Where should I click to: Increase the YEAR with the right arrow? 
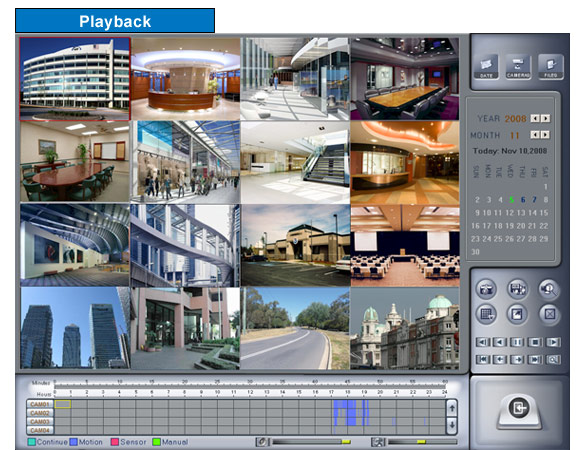(545, 118)
